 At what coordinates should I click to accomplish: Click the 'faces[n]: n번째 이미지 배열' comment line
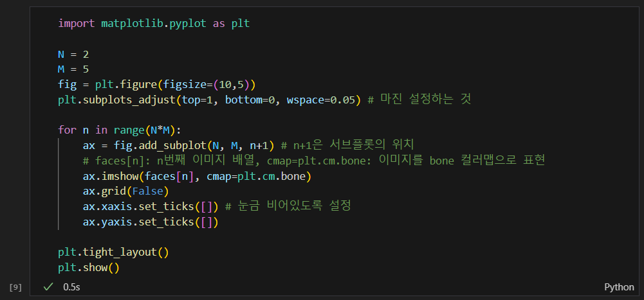pos(314,161)
